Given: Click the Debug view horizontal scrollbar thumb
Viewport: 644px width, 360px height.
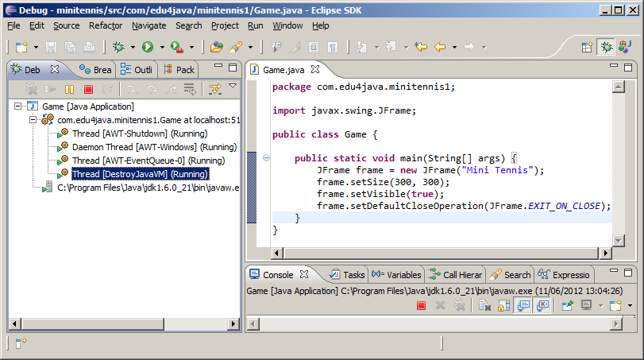Looking at the screenshot, I should tap(93, 323).
